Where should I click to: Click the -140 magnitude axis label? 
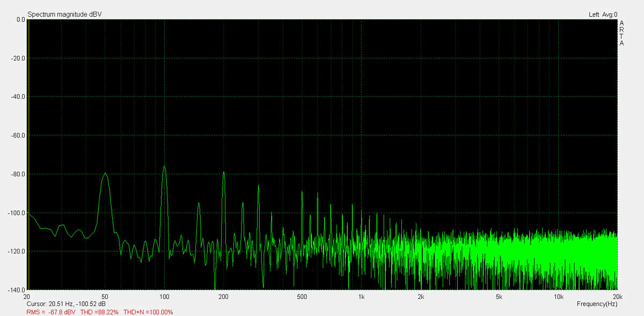coord(18,290)
